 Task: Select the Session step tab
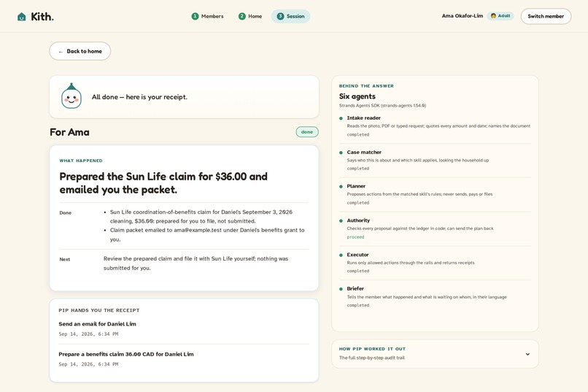click(290, 16)
